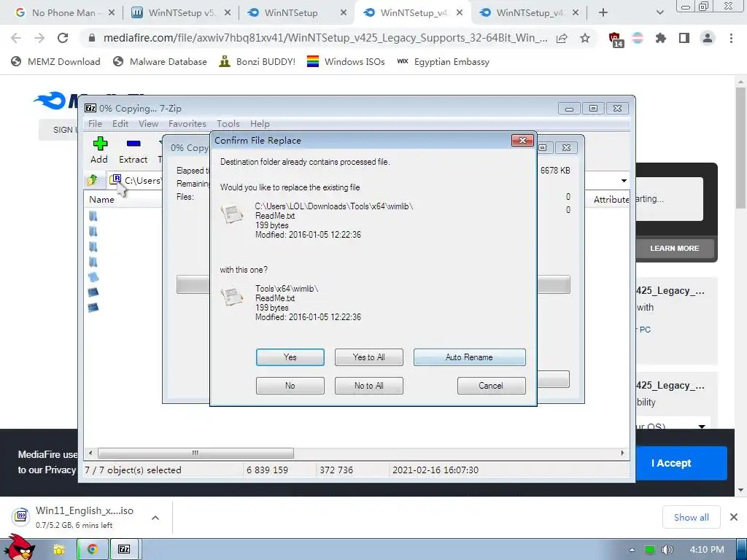The width and height of the screenshot is (747, 560).
Task: Open Windows ISOs bookmark
Action: coord(346,62)
